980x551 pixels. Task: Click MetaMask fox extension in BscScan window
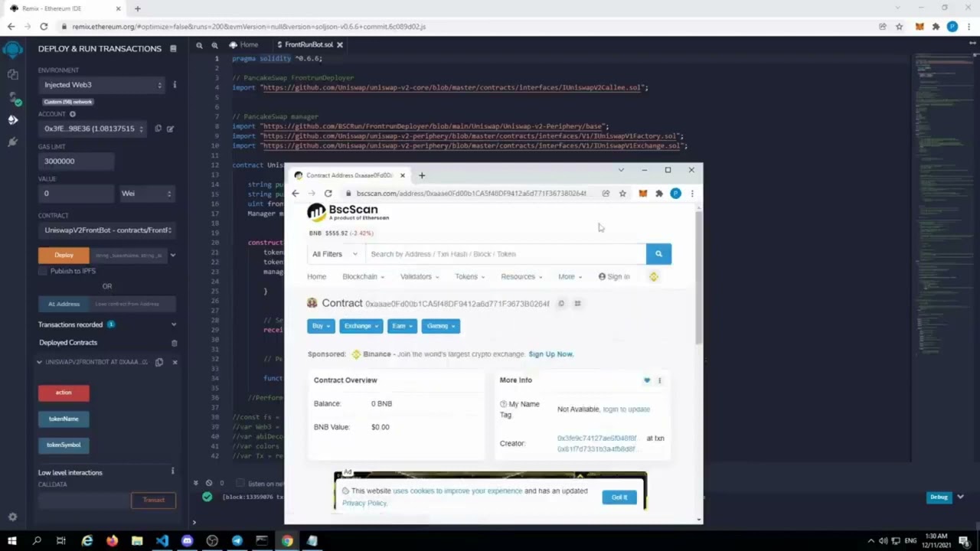tap(643, 194)
